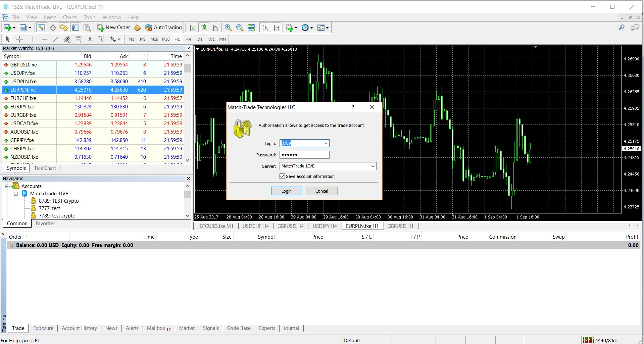Viewport: 644px width, 344px height.
Task: Open Profiles dropdown arrow
Action: coord(30,28)
